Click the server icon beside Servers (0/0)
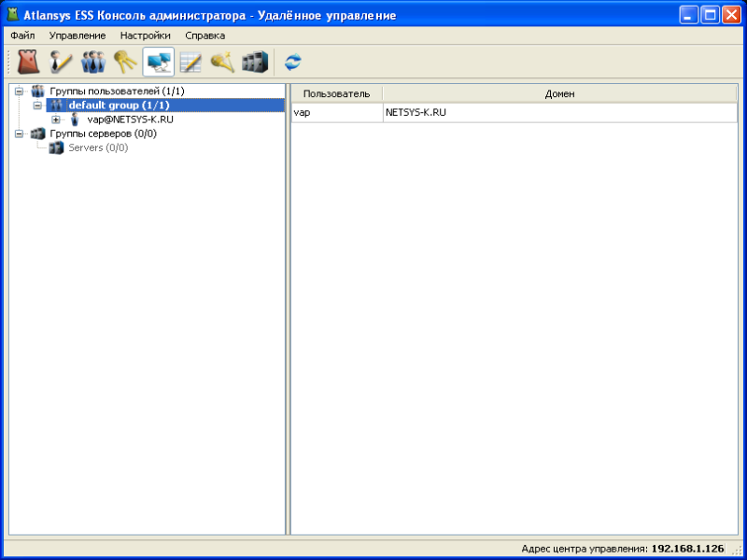747x560 pixels. [56, 148]
